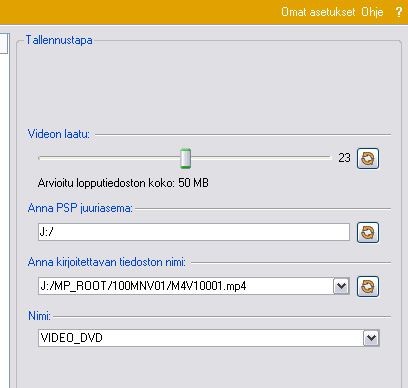This screenshot has width=408, height=388.
Task: Click the 'Videon laatu:' label
Action: 59,134
